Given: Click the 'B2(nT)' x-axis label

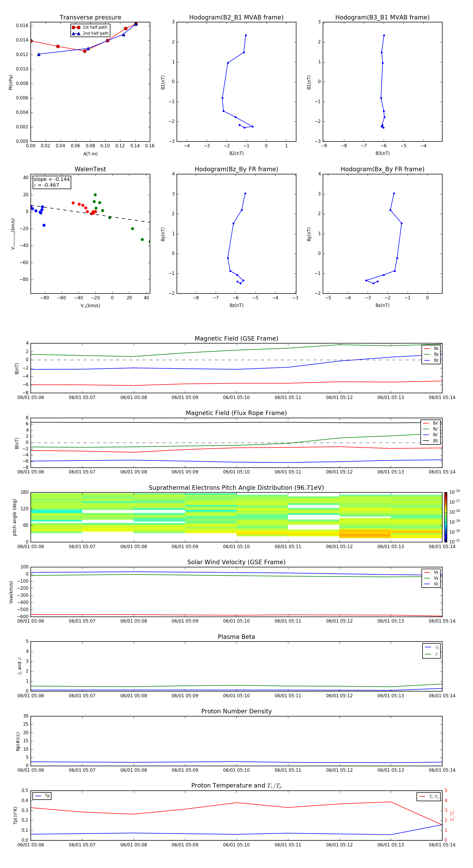Looking at the screenshot, I should coord(236,153).
